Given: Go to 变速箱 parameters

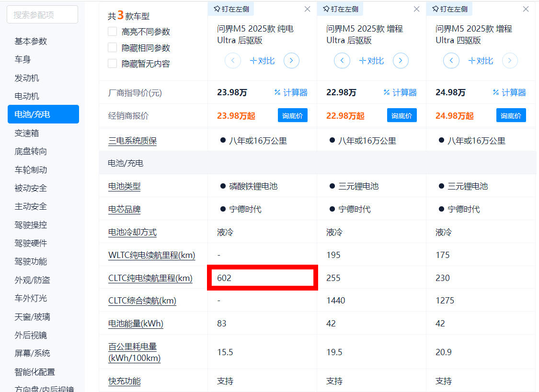Looking at the screenshot, I should pyautogui.click(x=27, y=133).
